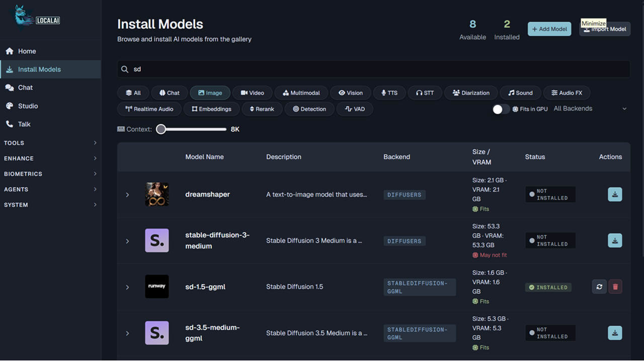The width and height of the screenshot is (644, 362).
Task: Download the dreamshaper model
Action: (615, 195)
